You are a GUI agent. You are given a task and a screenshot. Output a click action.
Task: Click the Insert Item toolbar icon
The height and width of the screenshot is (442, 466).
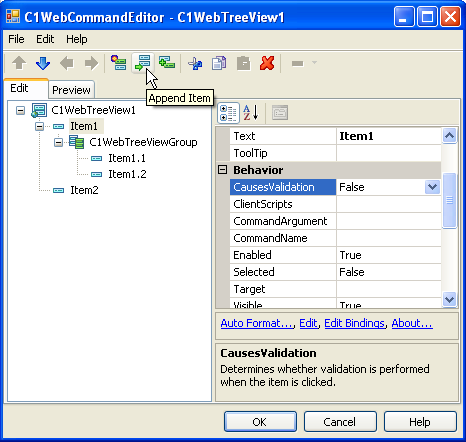[x=119, y=63]
